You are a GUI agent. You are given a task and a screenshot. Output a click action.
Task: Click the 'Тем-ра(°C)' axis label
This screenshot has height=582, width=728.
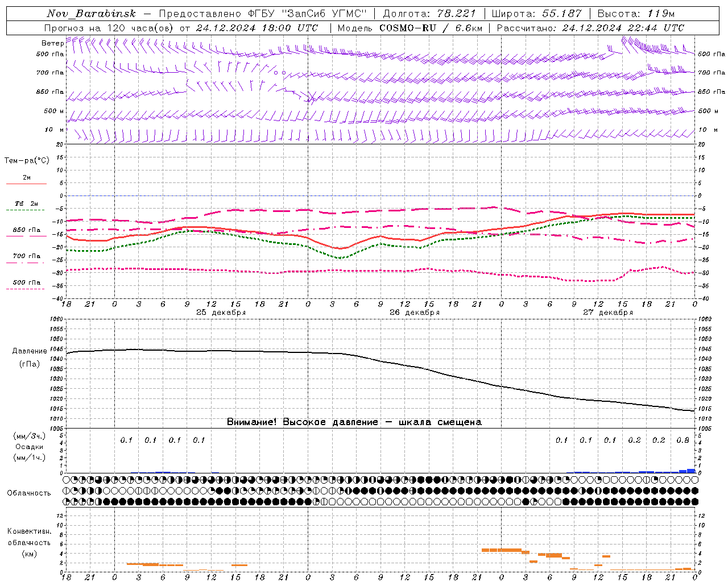(x=27, y=161)
